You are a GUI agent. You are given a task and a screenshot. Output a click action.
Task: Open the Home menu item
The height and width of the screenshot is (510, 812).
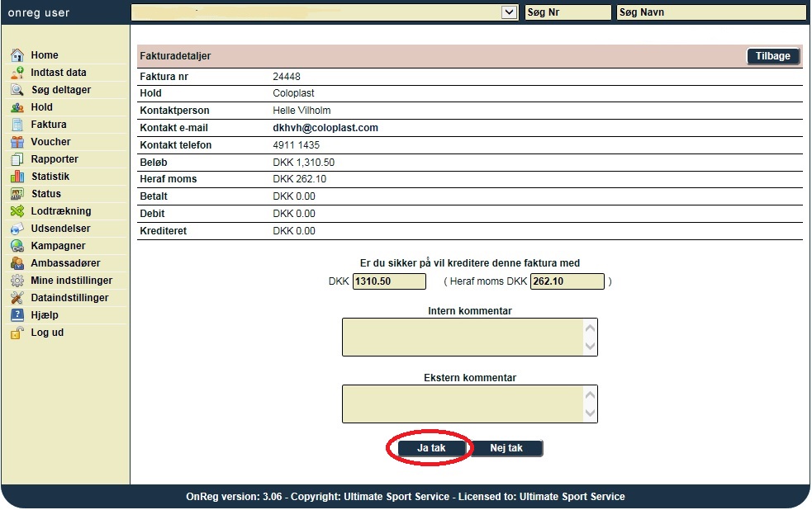tap(45, 54)
